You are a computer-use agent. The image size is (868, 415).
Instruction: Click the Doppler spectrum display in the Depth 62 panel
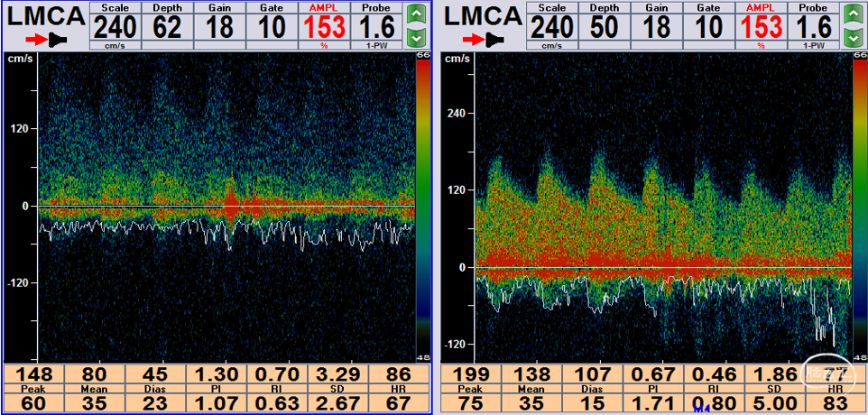(x=226, y=207)
